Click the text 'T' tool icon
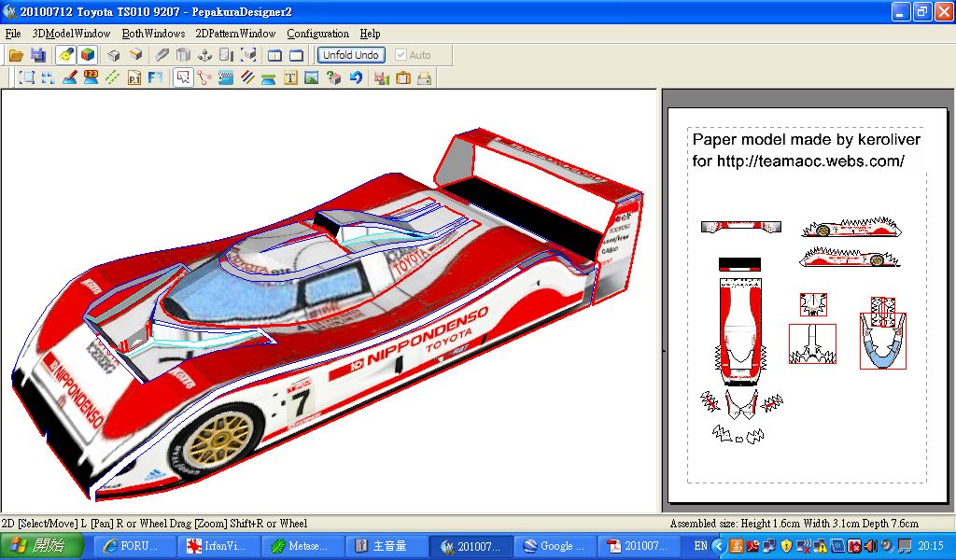This screenshot has width=956, height=560. point(290,78)
